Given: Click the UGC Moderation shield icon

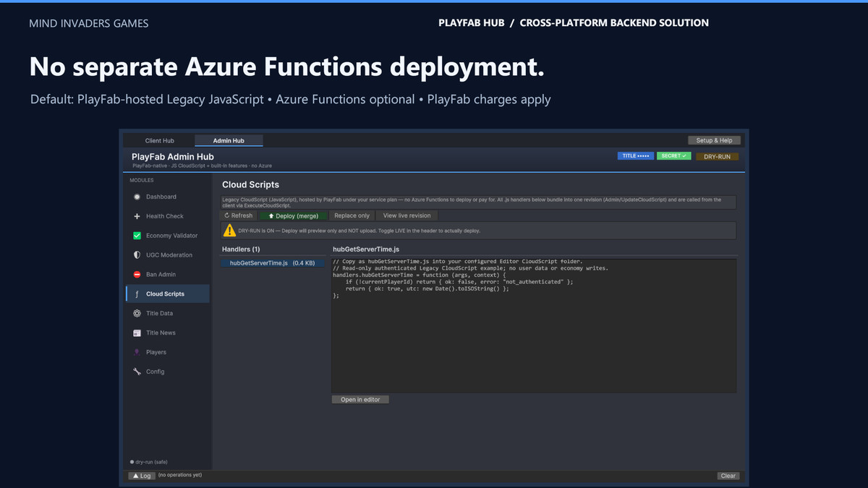Looking at the screenshot, I should [137, 255].
